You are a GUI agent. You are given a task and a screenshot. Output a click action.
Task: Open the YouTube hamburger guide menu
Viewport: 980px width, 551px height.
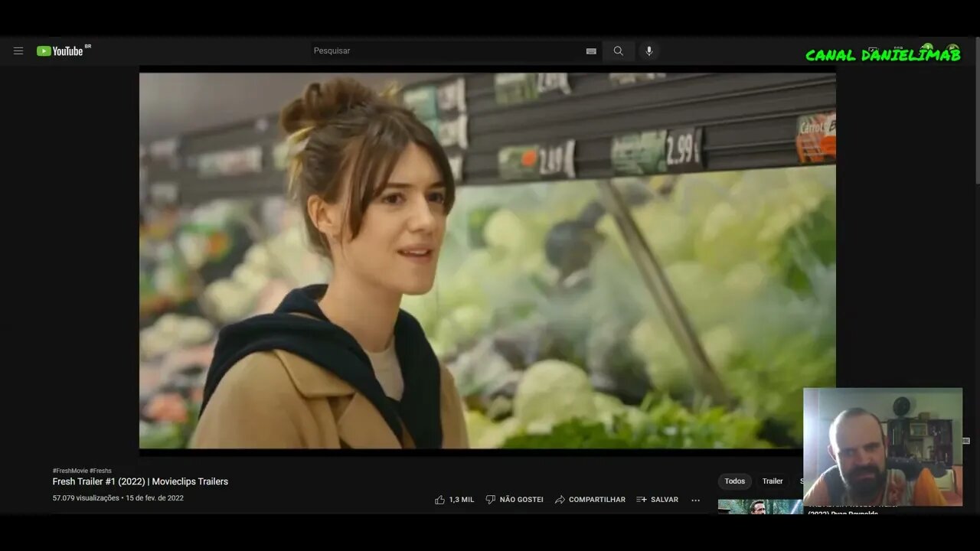18,51
